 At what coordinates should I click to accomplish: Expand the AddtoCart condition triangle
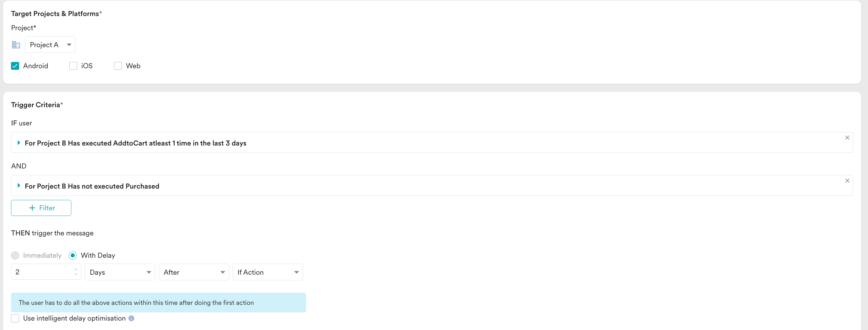(x=19, y=143)
